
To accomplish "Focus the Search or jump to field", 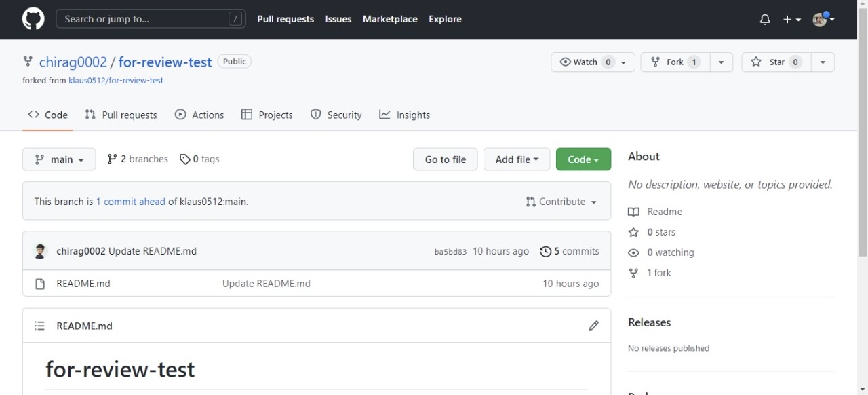I will point(151,19).
